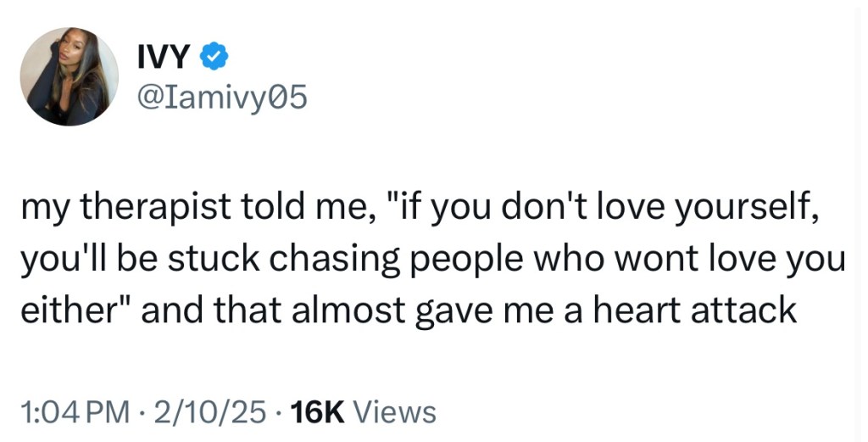Click the words "heart attack"
Screen dimensions: 868x442
click(x=695, y=311)
